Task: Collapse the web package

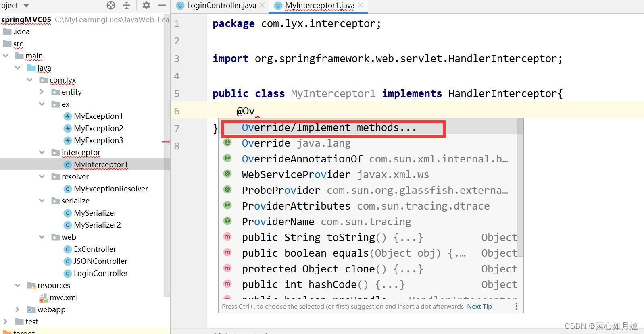Action: tap(42, 237)
